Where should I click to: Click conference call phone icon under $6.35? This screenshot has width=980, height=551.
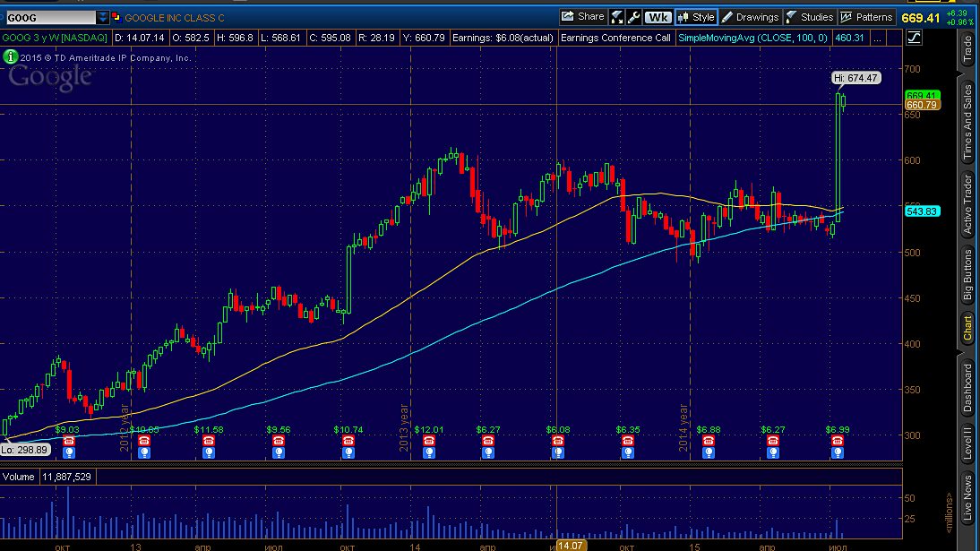coord(627,441)
